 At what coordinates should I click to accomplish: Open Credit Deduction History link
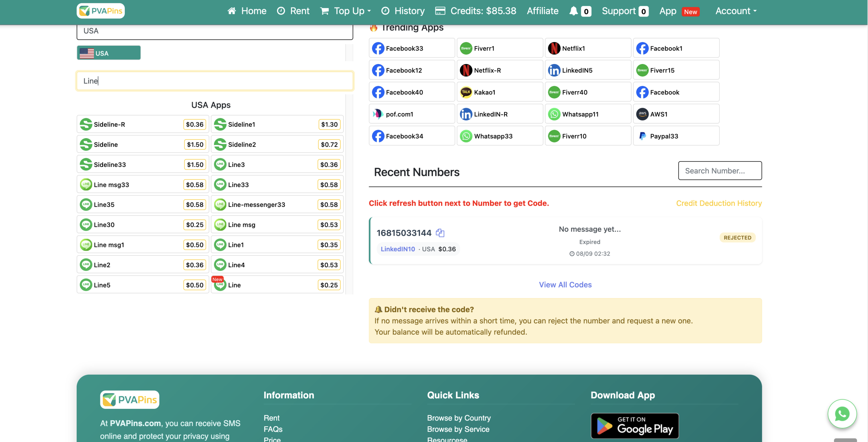[719, 203]
